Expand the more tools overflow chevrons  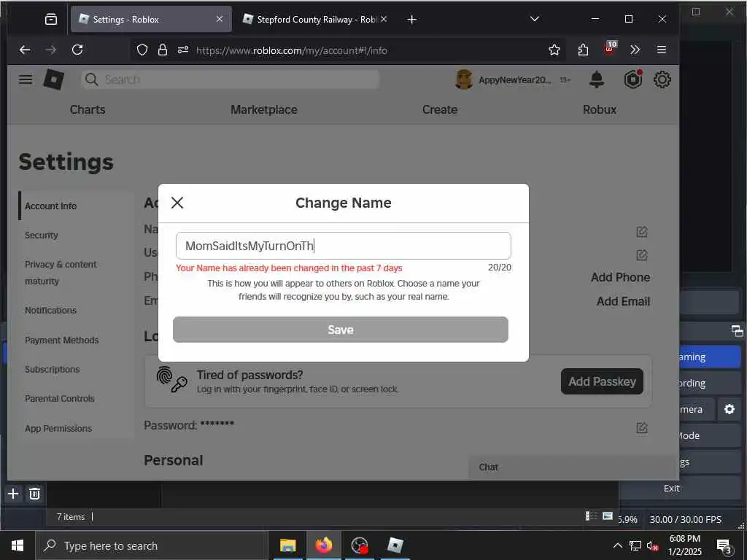pyautogui.click(x=635, y=50)
